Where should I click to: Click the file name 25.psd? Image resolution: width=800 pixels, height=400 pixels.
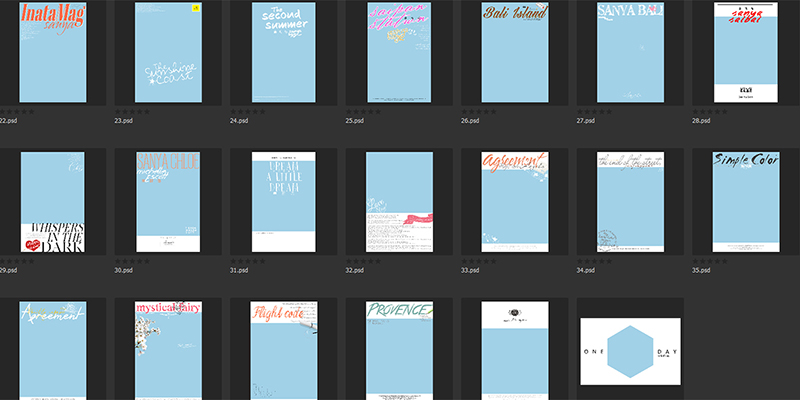click(355, 121)
